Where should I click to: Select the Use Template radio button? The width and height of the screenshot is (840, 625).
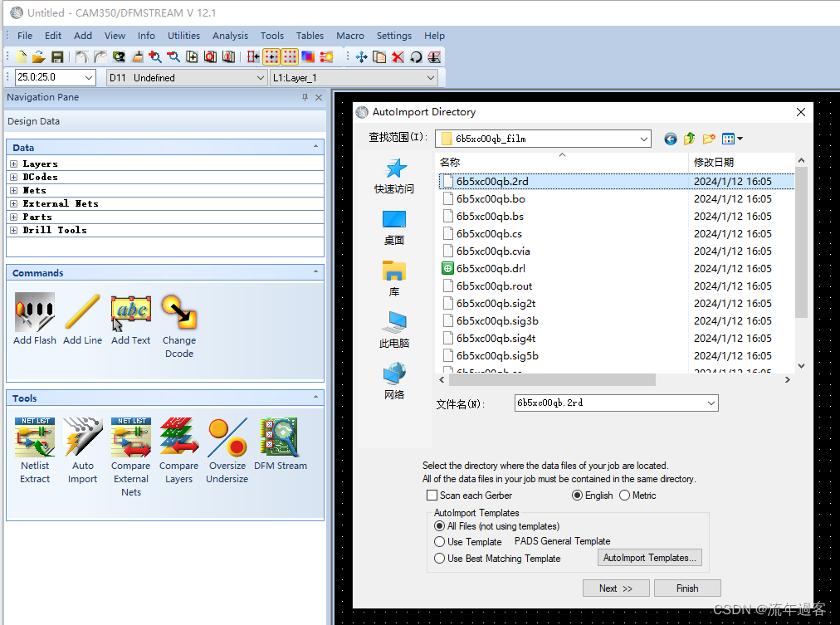tap(439, 541)
